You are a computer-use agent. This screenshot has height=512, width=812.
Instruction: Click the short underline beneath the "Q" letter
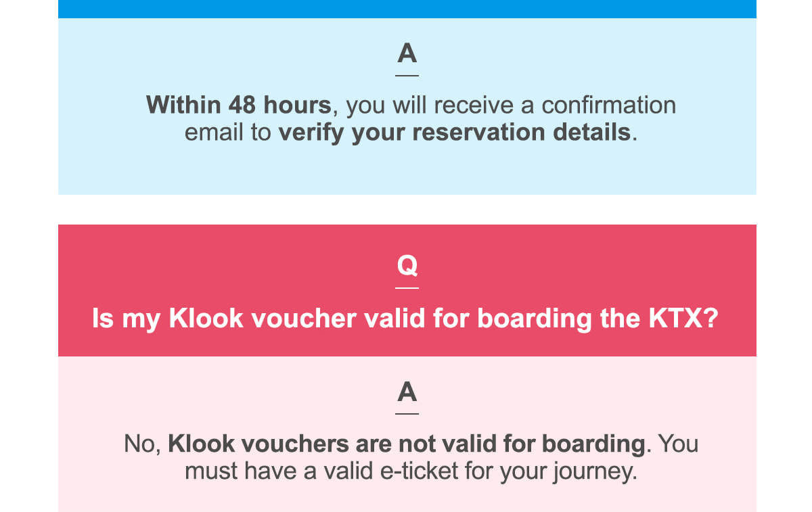tap(407, 288)
